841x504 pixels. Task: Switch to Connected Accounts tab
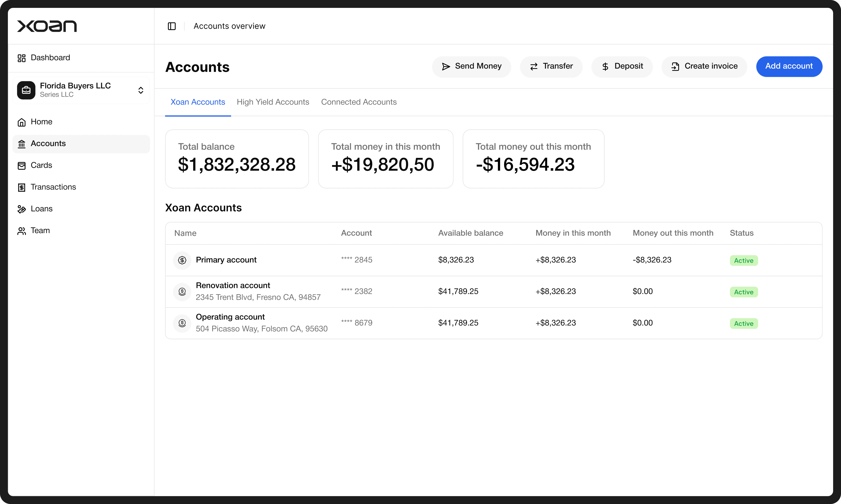tap(359, 102)
